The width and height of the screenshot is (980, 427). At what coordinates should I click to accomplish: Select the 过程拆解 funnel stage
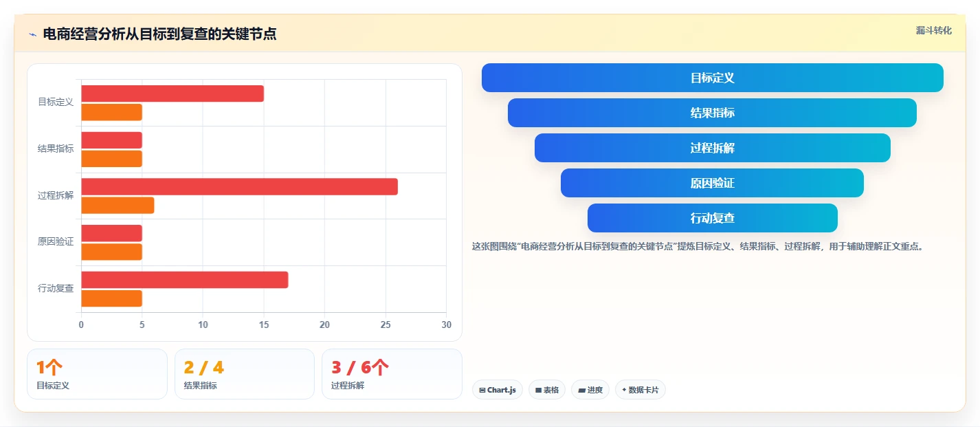[x=713, y=148]
